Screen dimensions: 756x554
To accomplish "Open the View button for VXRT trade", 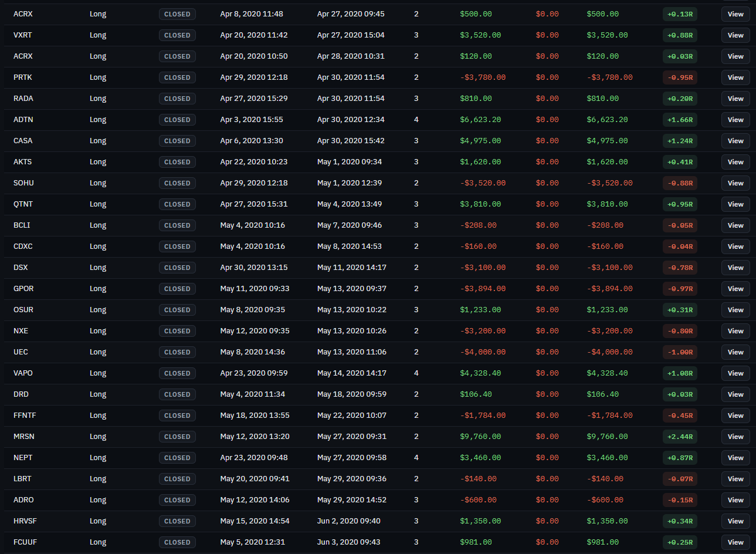I will [x=735, y=35].
